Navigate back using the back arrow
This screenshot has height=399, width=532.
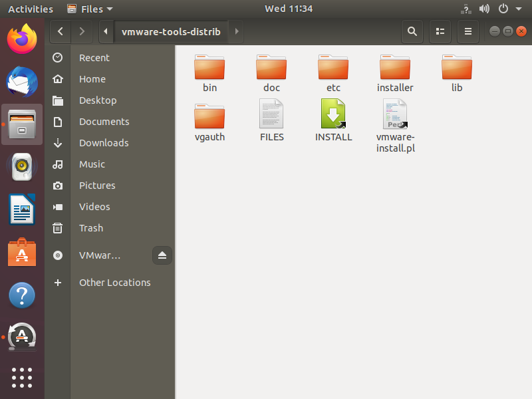(60, 31)
